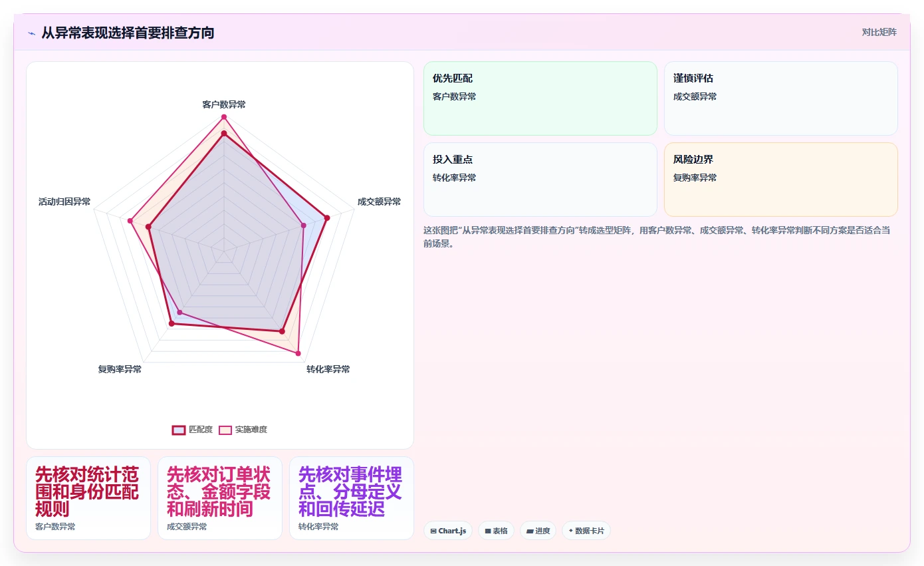Click the 成交额异常 radar axis label
The image size is (924, 566).
pyautogui.click(x=379, y=202)
